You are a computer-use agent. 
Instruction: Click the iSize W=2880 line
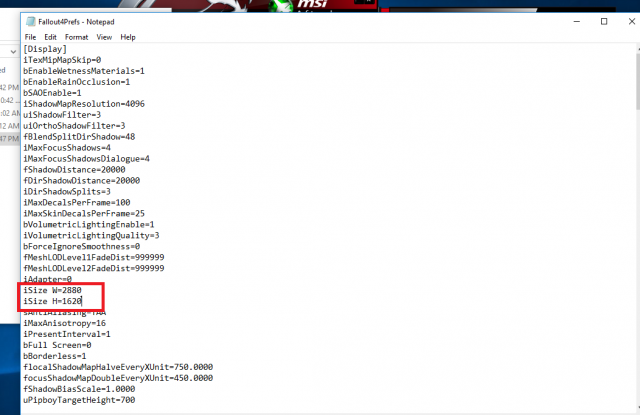pyautogui.click(x=52, y=291)
